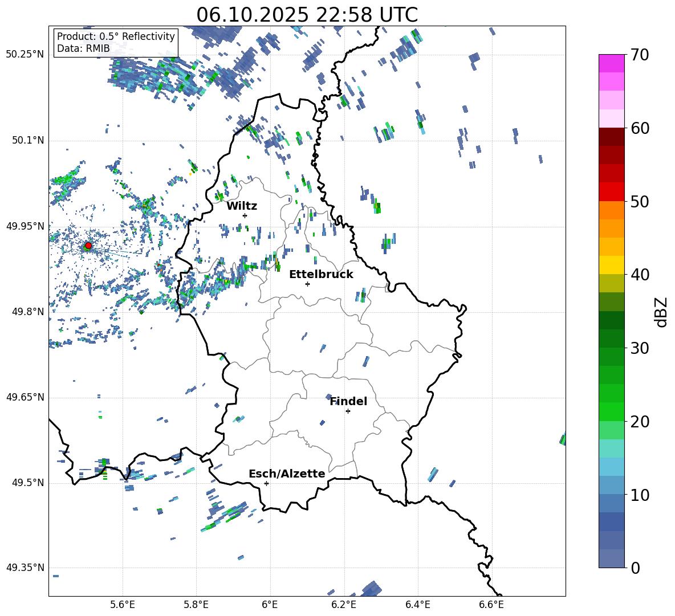Click the 49.8°N latitude label
Viewport: 675px width, 616px height.
coord(27,312)
